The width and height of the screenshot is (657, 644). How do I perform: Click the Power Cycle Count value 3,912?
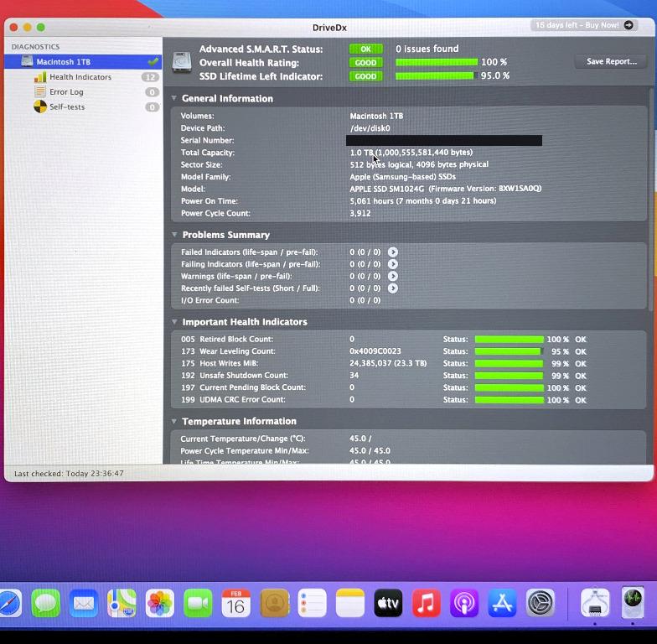click(360, 213)
